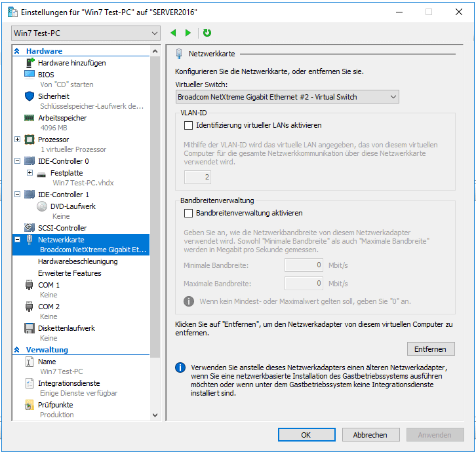This screenshot has width=476, height=452.
Task: Click the Prozessor chip icon
Action: coord(30,140)
